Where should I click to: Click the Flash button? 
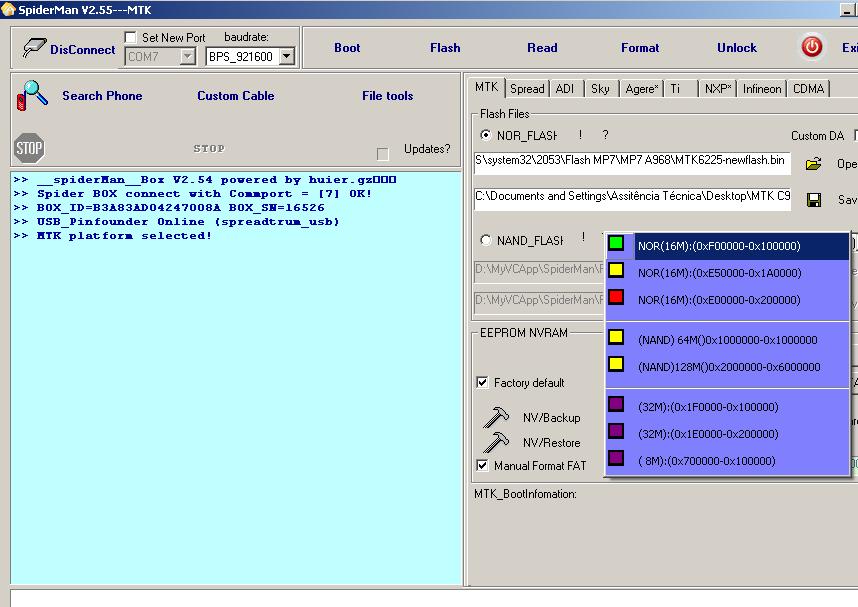pos(445,48)
